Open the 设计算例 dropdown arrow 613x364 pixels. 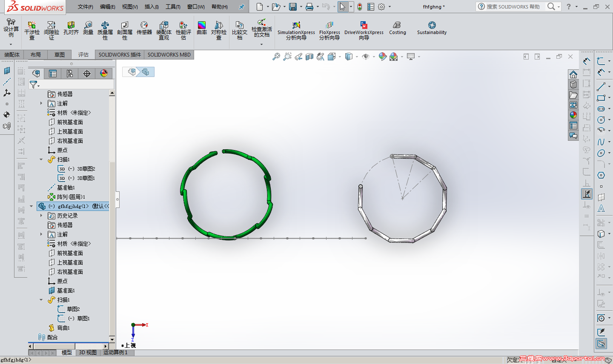(x=11, y=44)
